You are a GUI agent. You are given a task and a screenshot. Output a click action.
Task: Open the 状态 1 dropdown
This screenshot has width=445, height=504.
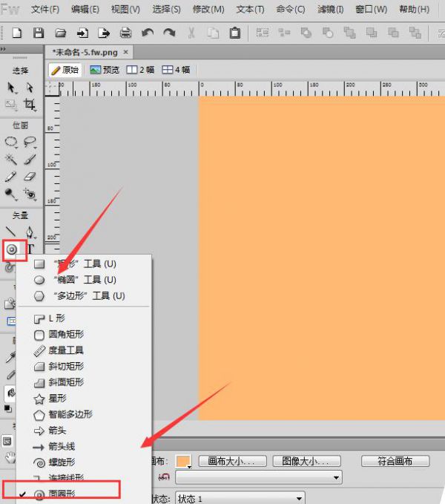click(240, 499)
